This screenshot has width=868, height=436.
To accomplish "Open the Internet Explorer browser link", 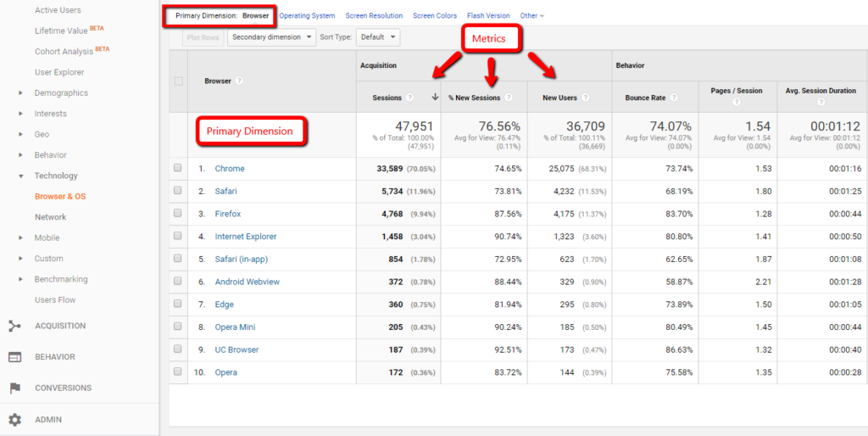I will [x=245, y=237].
